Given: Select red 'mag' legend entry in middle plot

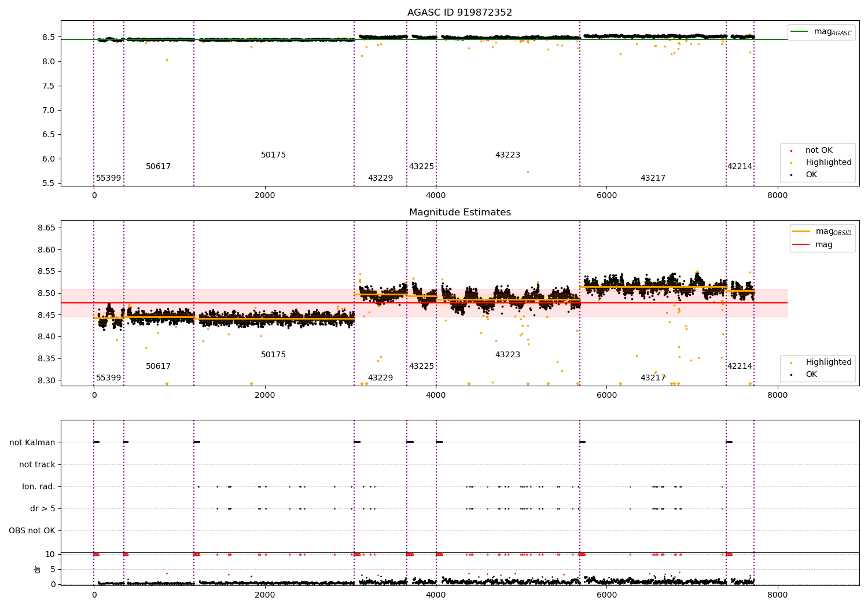Looking at the screenshot, I should [x=813, y=244].
